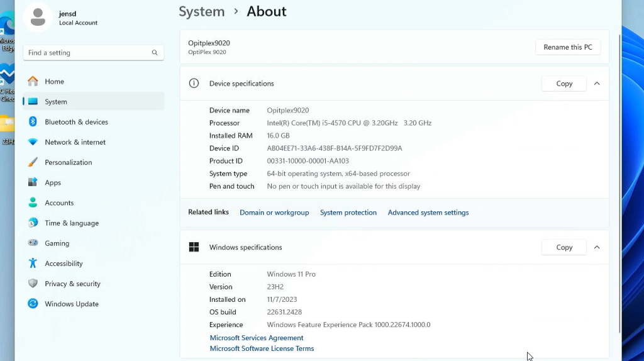Click the Device specifications info icon

194,84
